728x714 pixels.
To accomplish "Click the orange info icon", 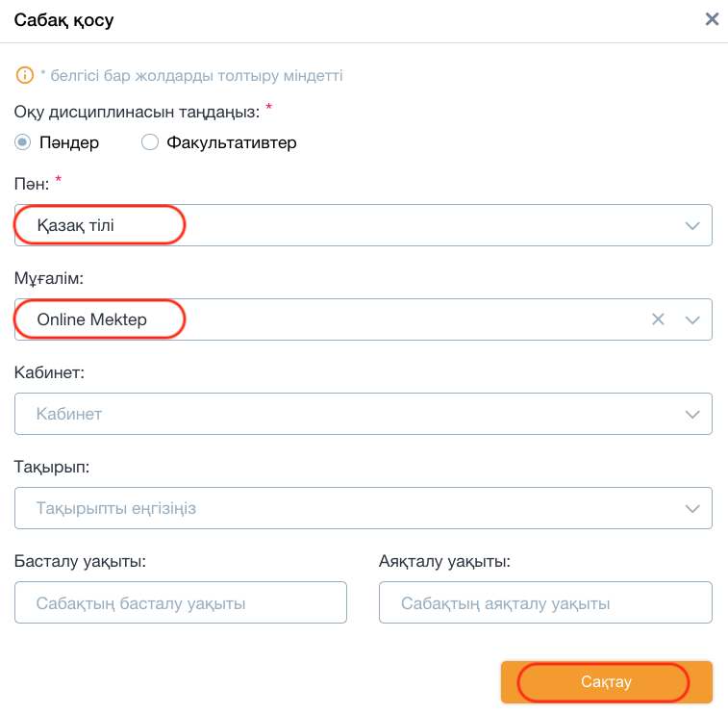I will point(25,75).
